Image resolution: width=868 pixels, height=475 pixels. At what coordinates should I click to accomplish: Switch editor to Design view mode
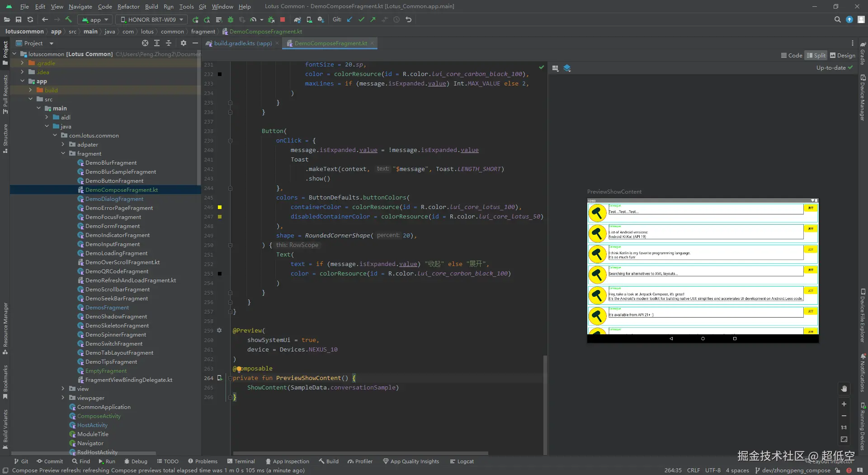point(843,55)
